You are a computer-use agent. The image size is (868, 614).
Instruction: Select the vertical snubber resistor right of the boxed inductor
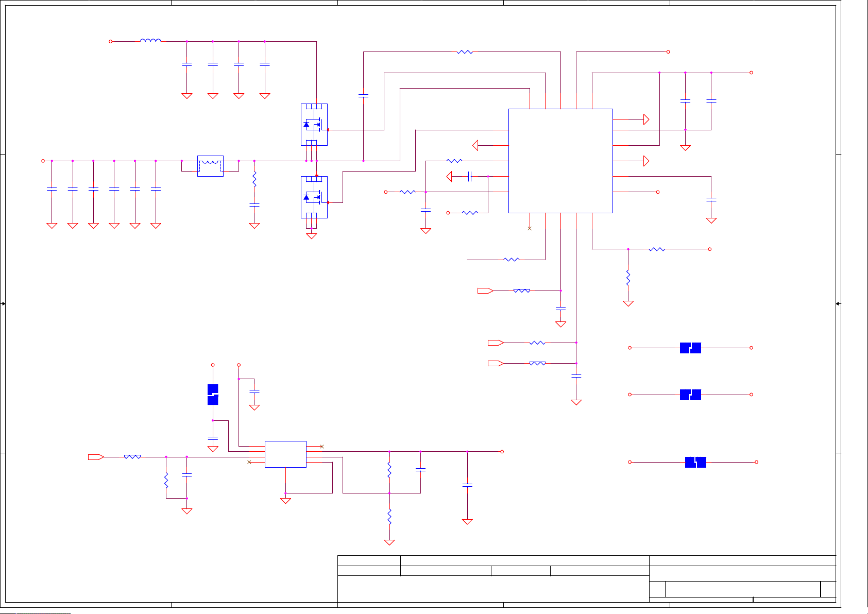(254, 179)
